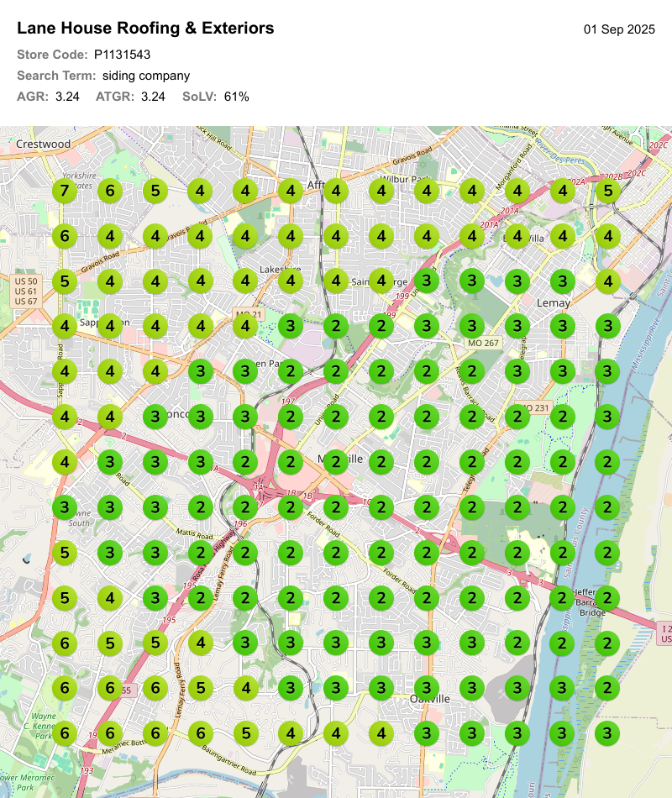
Task: Click the rank 3 pin near Saint George
Action: (x=425, y=281)
